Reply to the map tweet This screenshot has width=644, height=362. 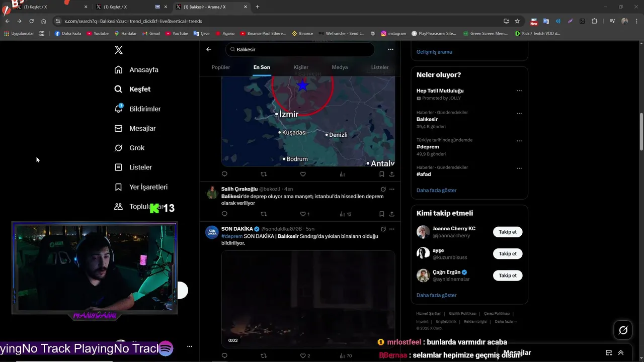point(224,174)
